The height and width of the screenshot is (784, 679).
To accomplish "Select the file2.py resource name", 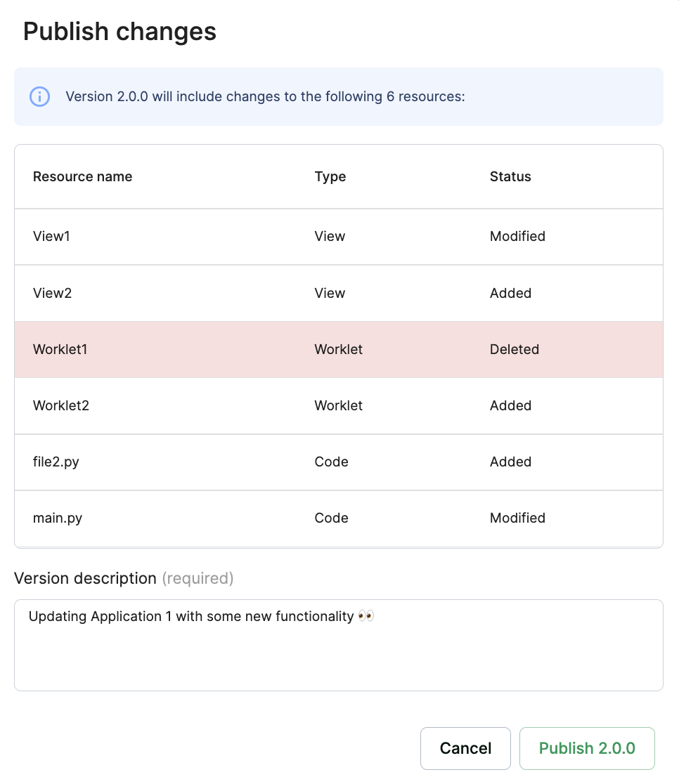I will [56, 462].
